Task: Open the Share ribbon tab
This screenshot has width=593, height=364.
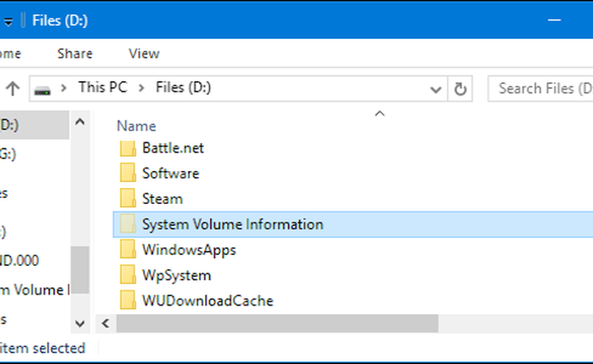Action: pyautogui.click(x=75, y=53)
